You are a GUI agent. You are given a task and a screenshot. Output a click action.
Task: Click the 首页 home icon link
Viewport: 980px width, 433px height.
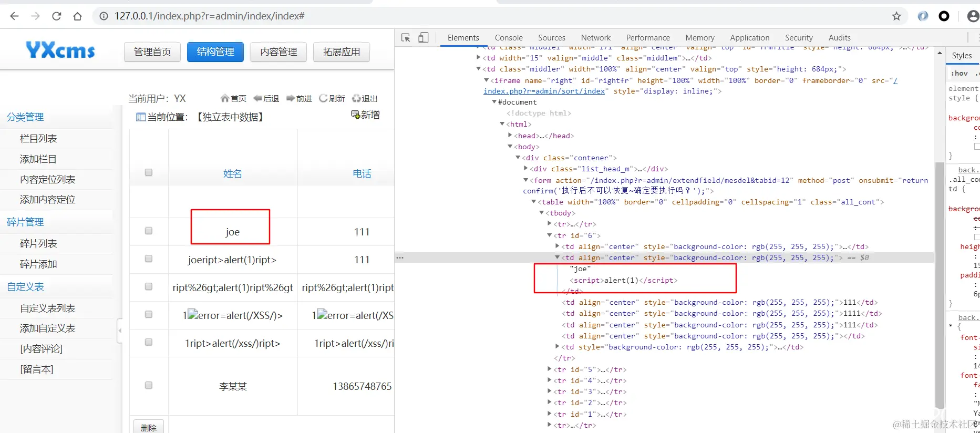click(x=234, y=98)
